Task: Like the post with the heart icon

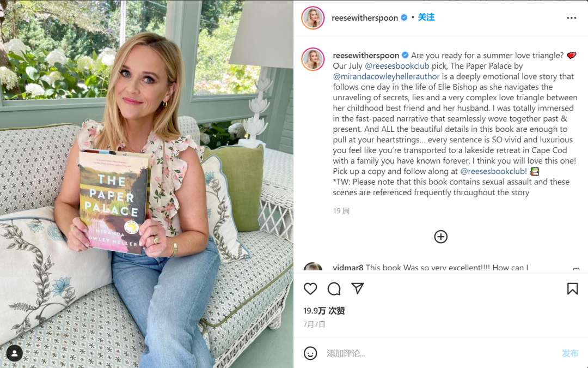Action: [x=310, y=289]
